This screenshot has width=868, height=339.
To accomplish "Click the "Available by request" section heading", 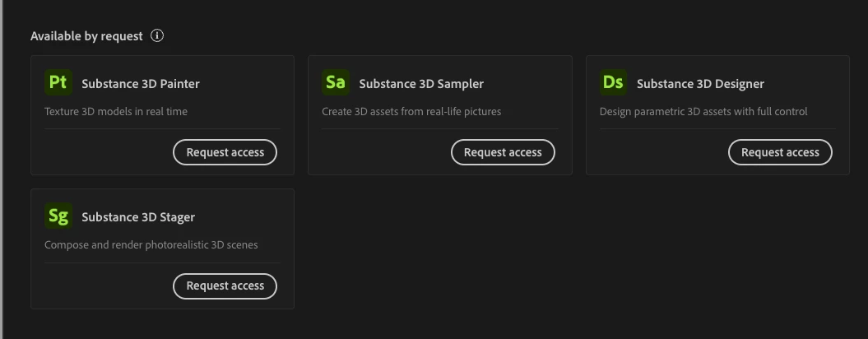I will (x=86, y=36).
